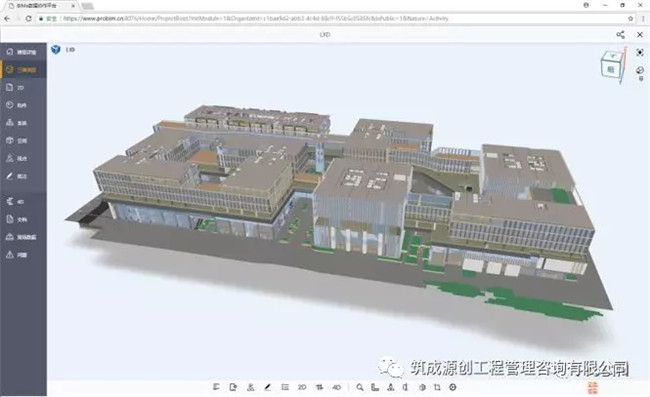Bookmark the page with the star icon
The image size is (650, 397).
point(631,19)
